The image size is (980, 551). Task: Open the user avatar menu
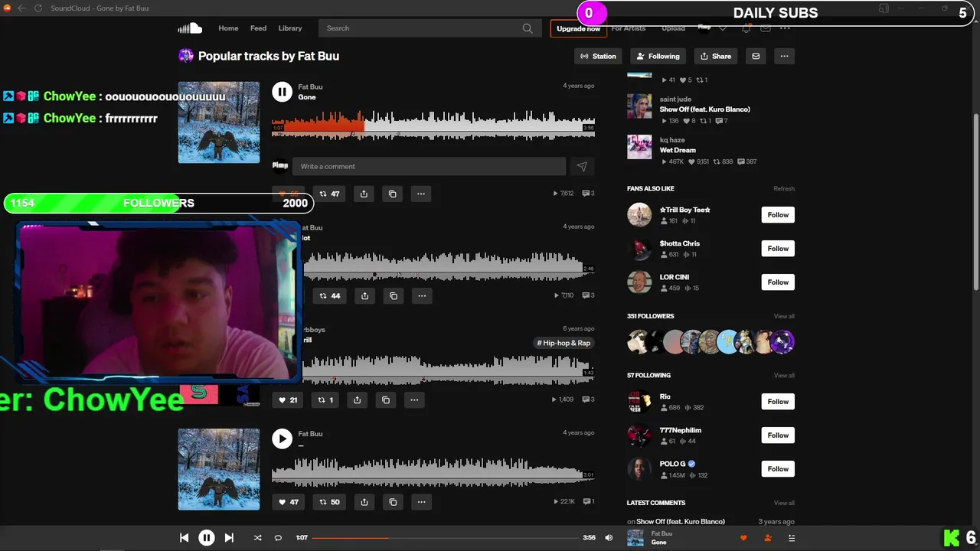704,28
